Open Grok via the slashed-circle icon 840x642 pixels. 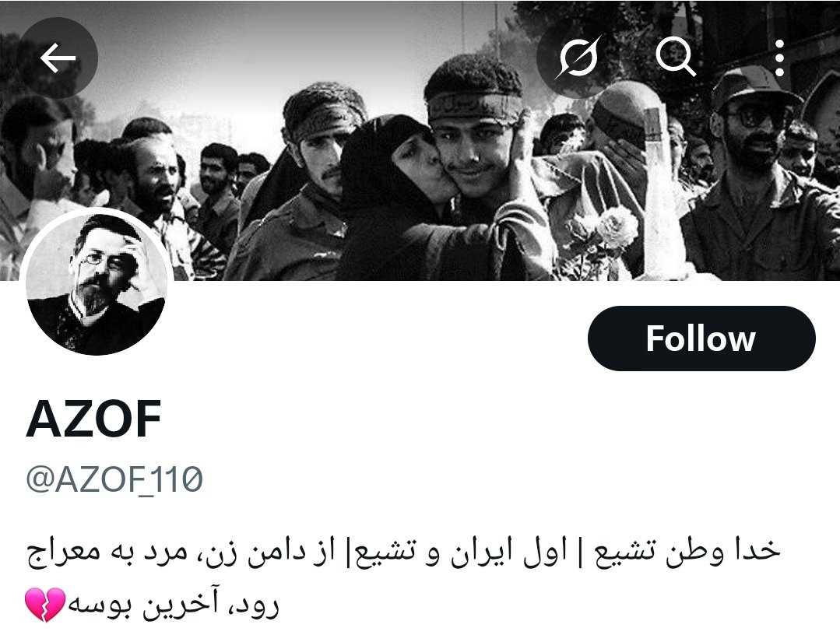[577, 58]
